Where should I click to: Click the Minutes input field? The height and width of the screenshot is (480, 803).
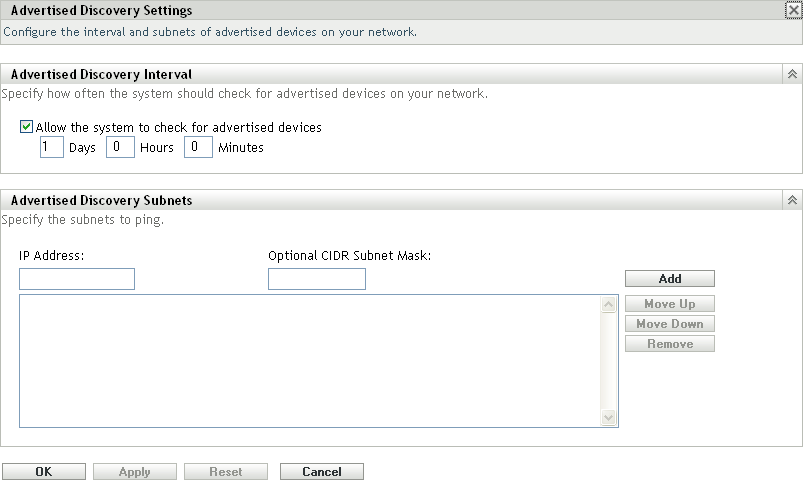199,148
